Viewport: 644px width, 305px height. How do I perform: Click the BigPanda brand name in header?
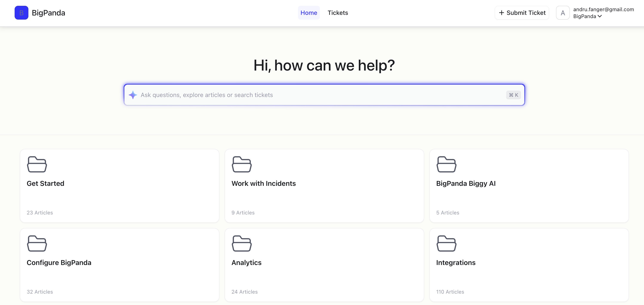[x=48, y=13]
